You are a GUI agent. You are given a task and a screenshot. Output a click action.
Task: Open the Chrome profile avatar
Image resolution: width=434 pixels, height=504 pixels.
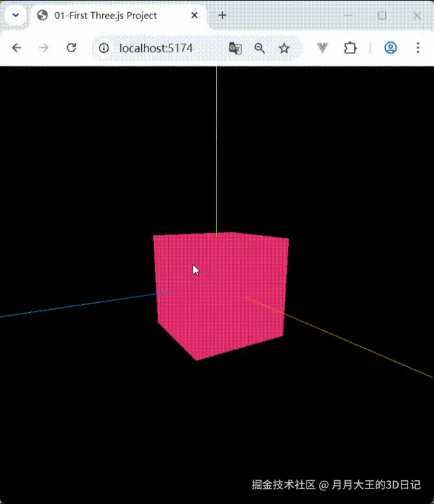click(390, 48)
